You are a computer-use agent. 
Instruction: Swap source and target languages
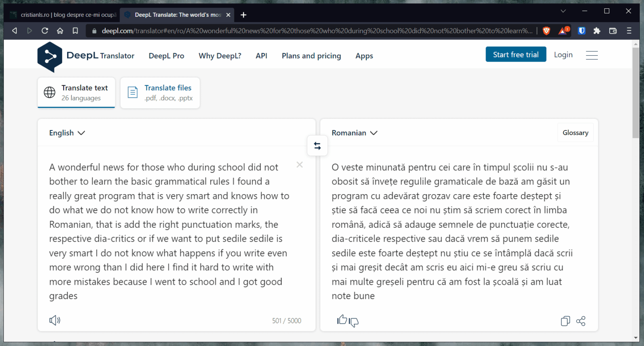tap(317, 146)
